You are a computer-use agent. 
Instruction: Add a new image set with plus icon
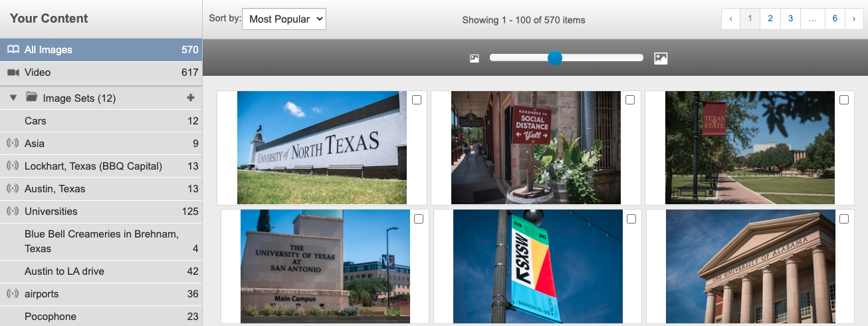[191, 98]
